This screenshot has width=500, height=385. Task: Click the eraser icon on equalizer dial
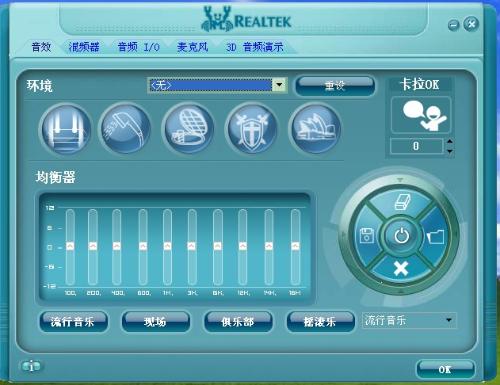(x=402, y=202)
